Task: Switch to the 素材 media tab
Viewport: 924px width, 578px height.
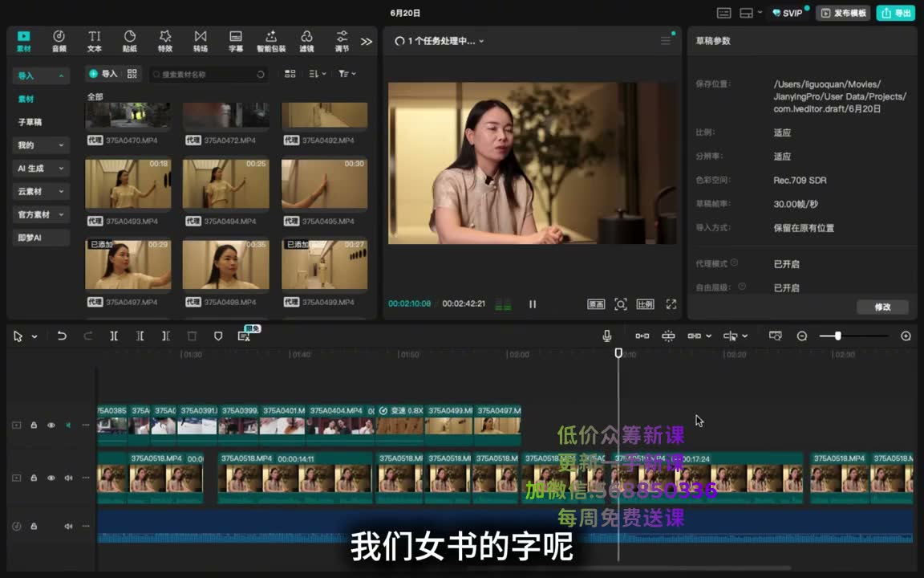Action: (23, 41)
